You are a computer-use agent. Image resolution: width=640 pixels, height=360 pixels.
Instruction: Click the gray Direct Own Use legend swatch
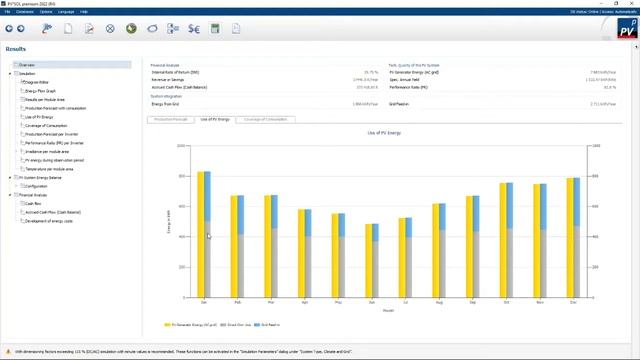223,325
